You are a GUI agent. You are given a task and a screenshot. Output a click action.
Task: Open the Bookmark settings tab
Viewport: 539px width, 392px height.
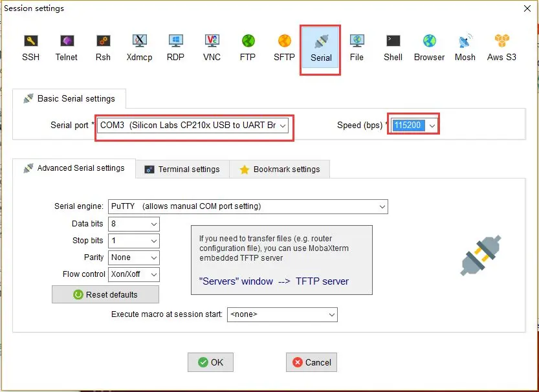point(280,169)
